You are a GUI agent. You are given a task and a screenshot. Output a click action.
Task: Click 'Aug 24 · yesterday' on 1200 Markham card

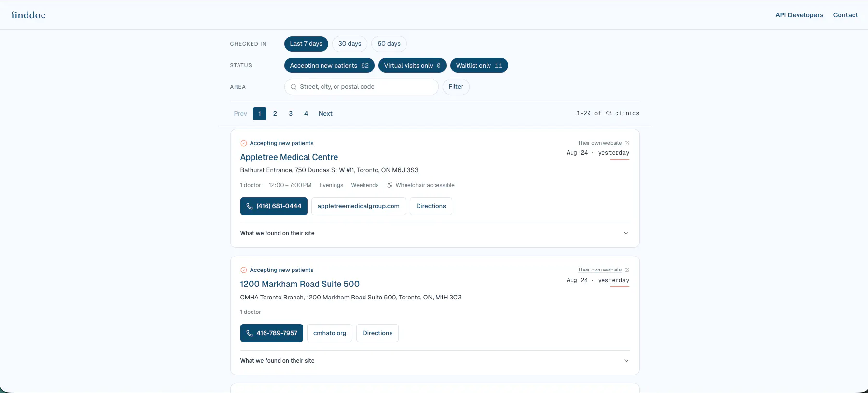(x=598, y=280)
